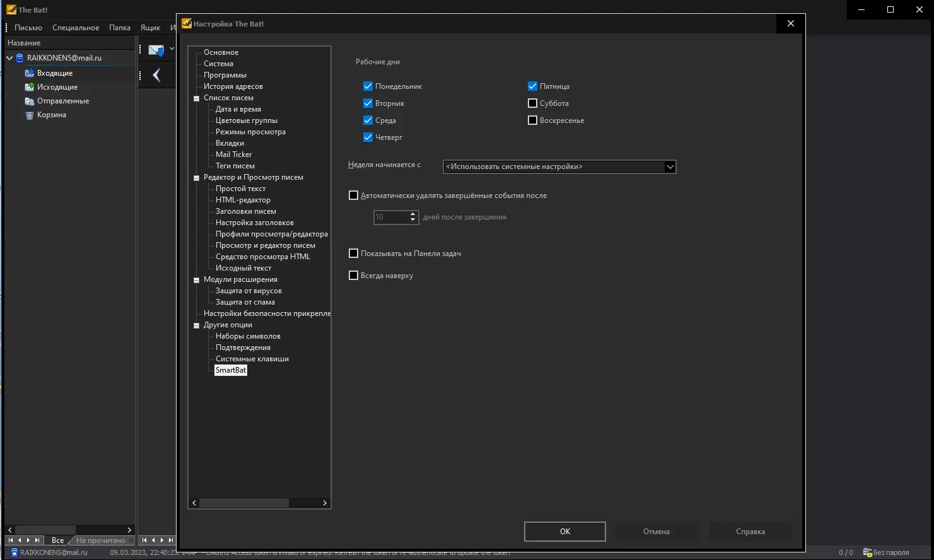
Task: Click the days number input field
Action: [x=391, y=217]
